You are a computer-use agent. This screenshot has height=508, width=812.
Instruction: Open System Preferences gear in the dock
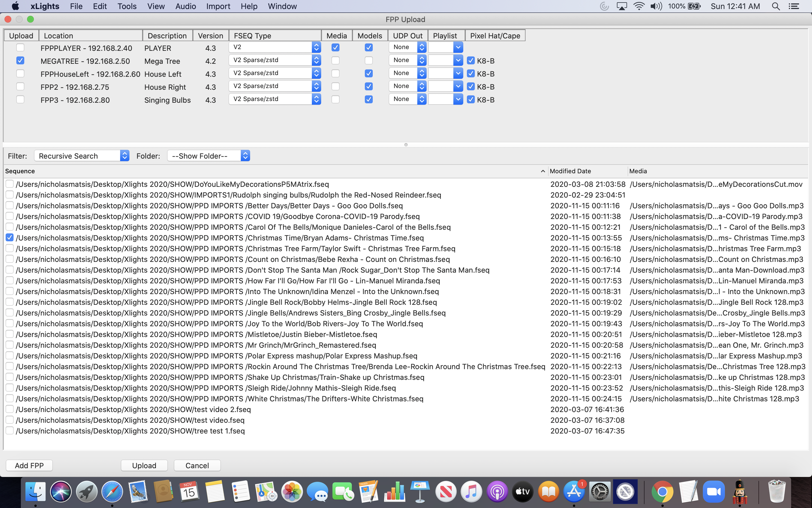tap(600, 492)
